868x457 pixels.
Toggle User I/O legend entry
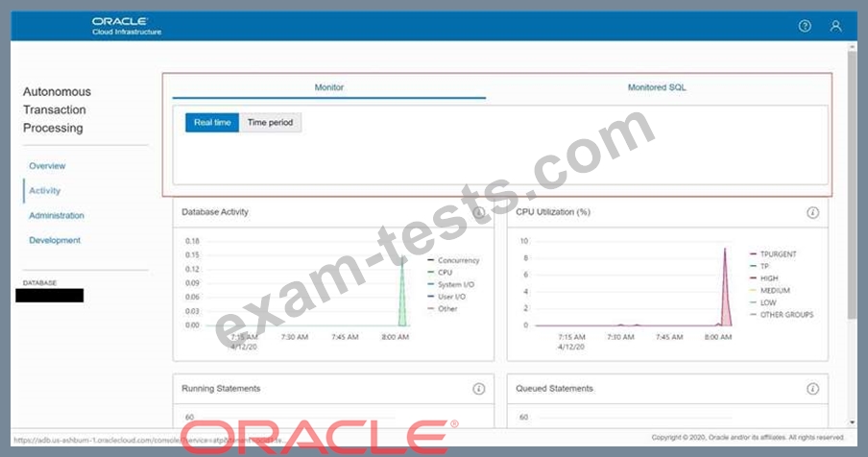pos(446,297)
